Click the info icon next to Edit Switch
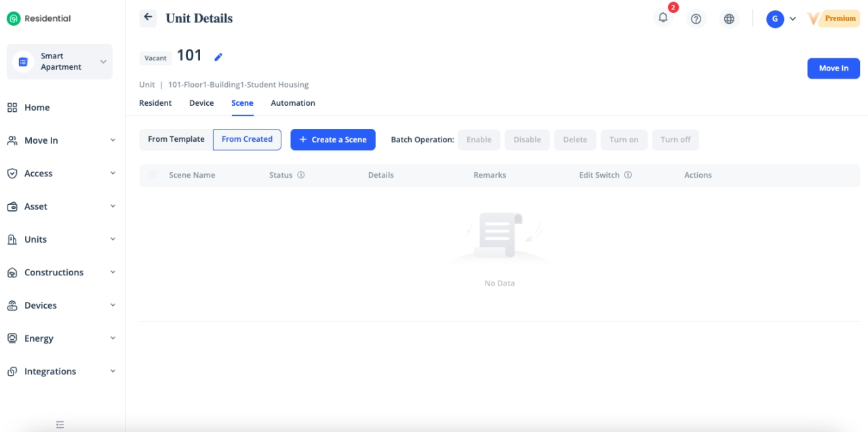 click(628, 175)
